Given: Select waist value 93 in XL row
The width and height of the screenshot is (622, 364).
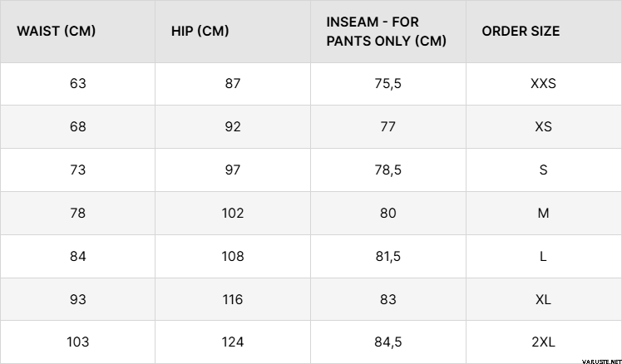Looking at the screenshot, I should pyautogui.click(x=78, y=299).
